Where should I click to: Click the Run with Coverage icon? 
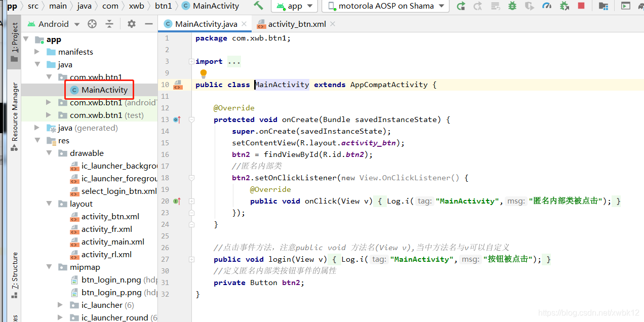pyautogui.click(x=529, y=6)
